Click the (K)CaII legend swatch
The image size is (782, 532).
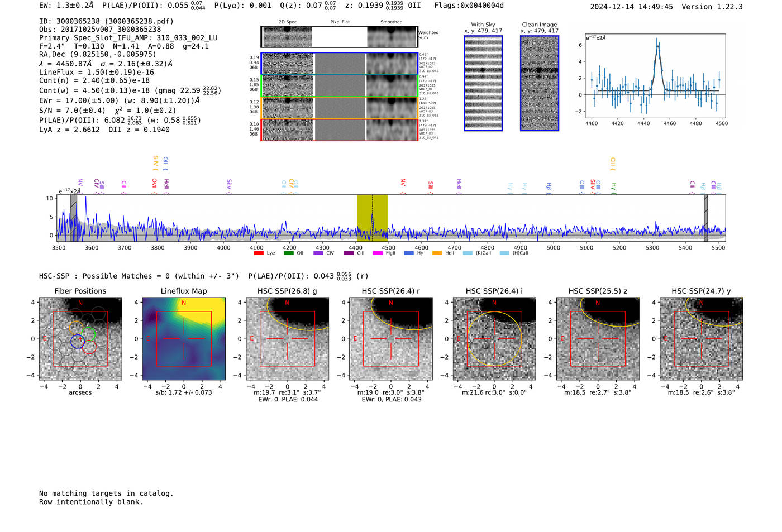[x=468, y=253]
